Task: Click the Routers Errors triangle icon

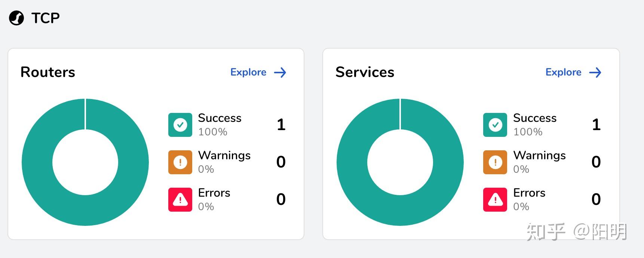Action: click(x=180, y=200)
